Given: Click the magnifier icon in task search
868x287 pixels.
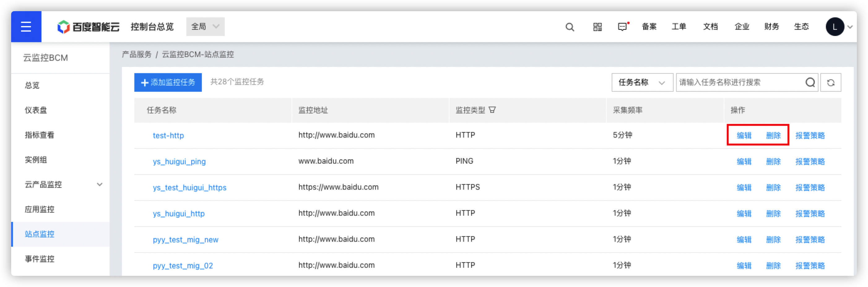Looking at the screenshot, I should tap(810, 82).
